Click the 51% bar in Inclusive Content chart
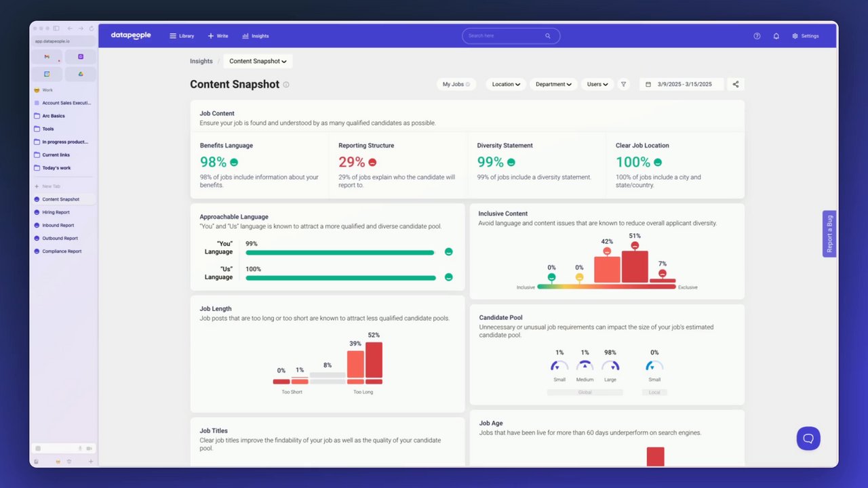 click(x=635, y=267)
